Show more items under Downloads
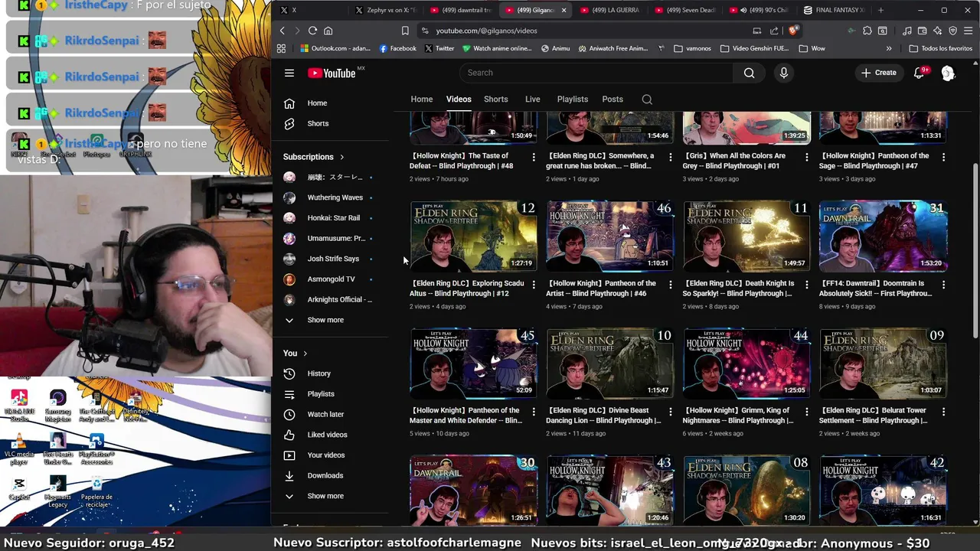980x551 pixels. pos(325,496)
